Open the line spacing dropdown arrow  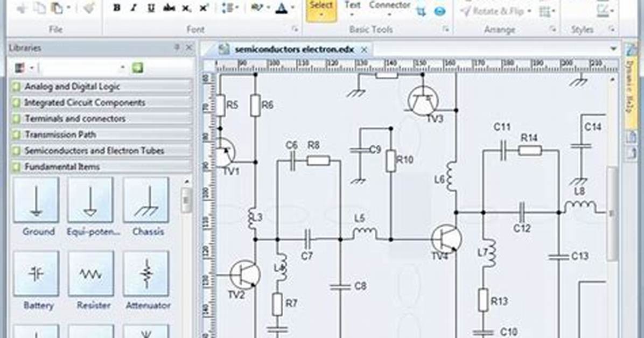(237, 8)
